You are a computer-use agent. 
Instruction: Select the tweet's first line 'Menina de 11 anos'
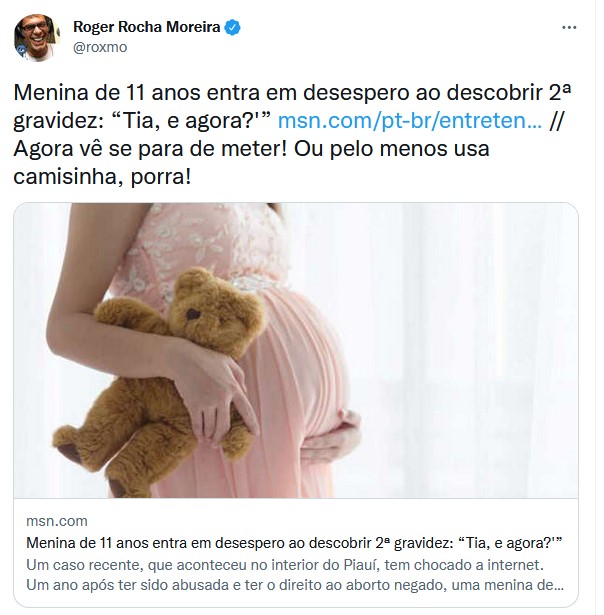pyautogui.click(x=292, y=93)
